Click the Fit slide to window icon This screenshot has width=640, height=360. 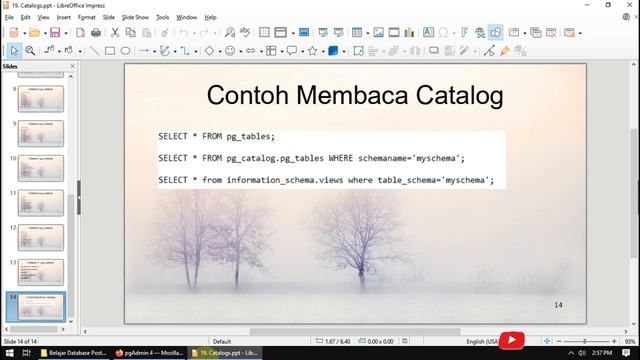[x=547, y=341]
